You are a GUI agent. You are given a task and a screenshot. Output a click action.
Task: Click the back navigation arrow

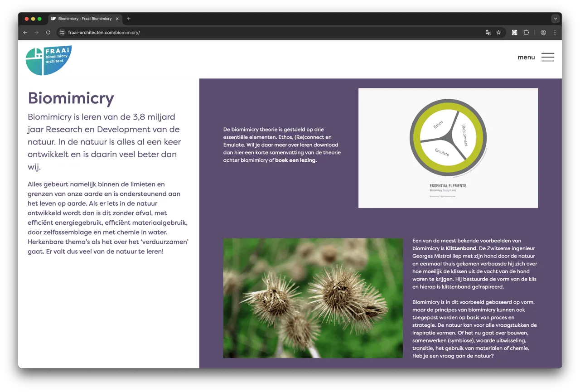coord(25,33)
